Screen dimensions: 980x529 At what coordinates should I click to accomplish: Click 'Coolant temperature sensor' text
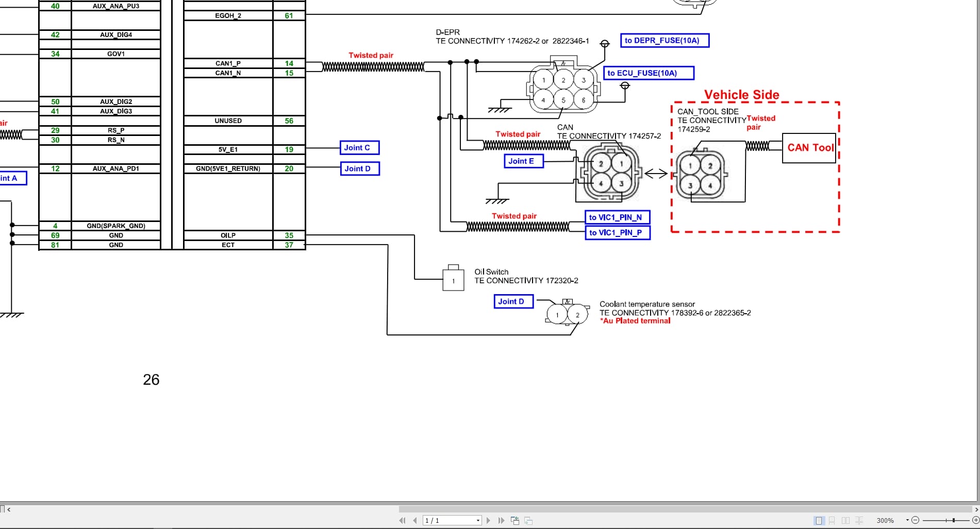tap(647, 304)
